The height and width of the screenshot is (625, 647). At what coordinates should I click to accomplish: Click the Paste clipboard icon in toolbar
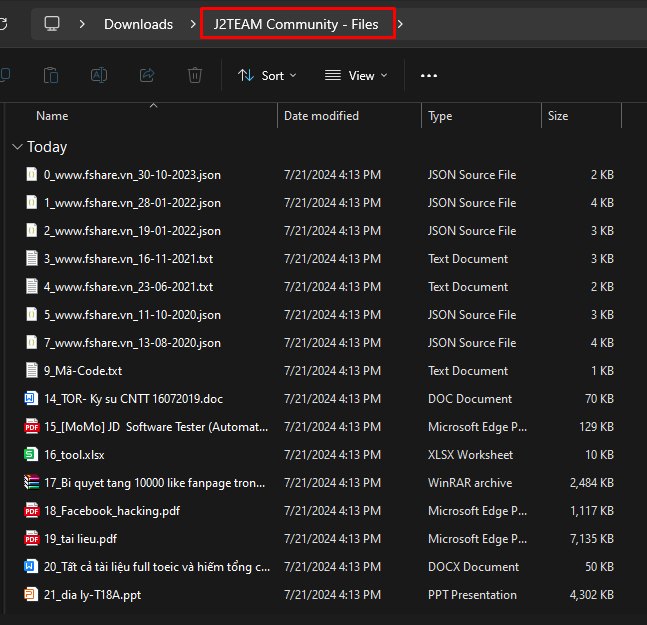(51, 75)
